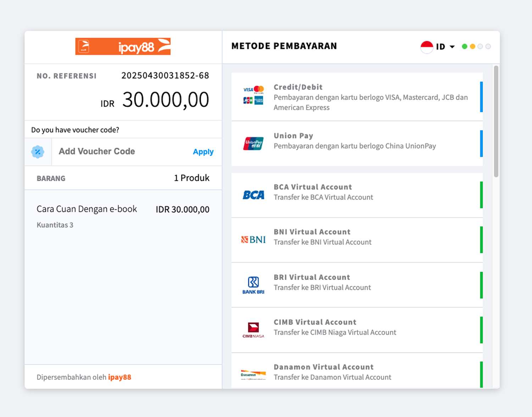Click 'Do you have voucher code?' text
This screenshot has height=417, width=532.
point(75,130)
